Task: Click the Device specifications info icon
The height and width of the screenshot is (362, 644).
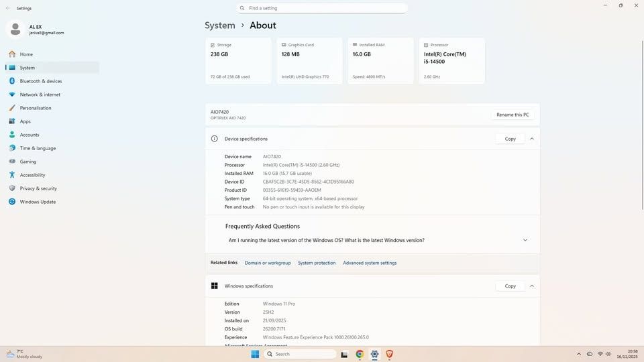Action: point(215,139)
